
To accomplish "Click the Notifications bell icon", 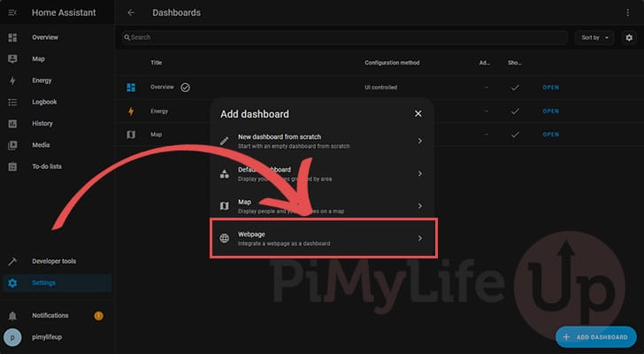I will tap(12, 316).
